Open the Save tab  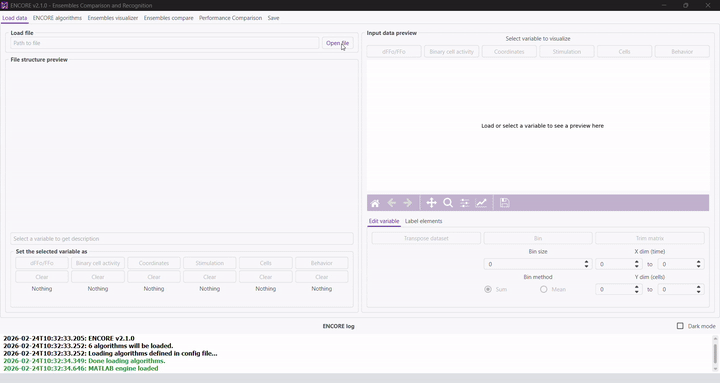pos(273,18)
